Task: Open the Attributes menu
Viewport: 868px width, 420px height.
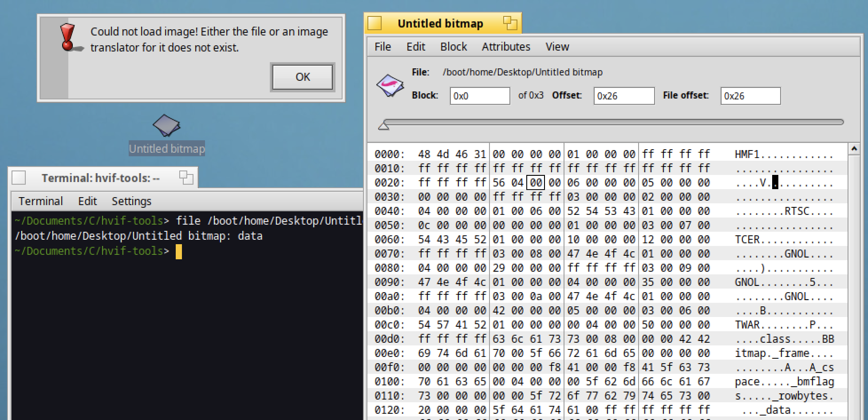Action: pyautogui.click(x=506, y=47)
